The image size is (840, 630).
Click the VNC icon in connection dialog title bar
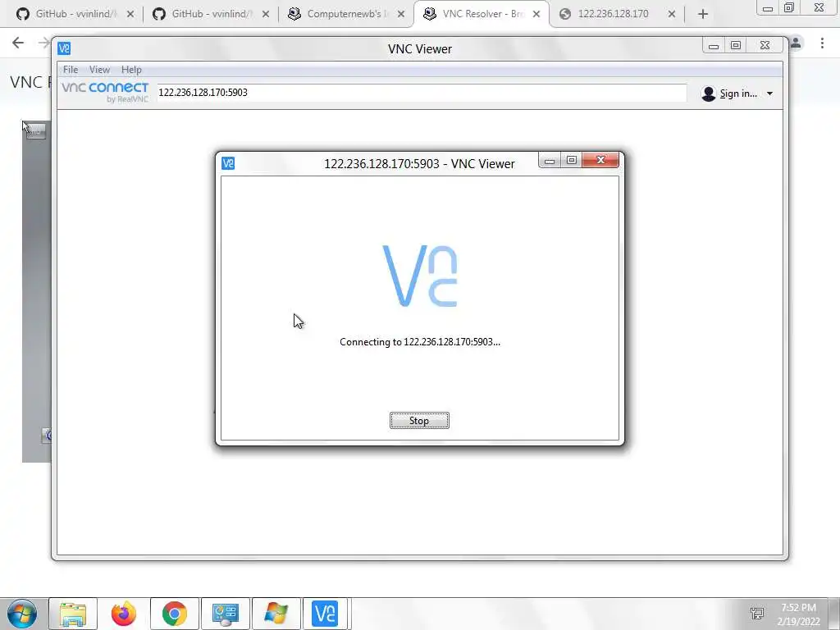tap(228, 163)
